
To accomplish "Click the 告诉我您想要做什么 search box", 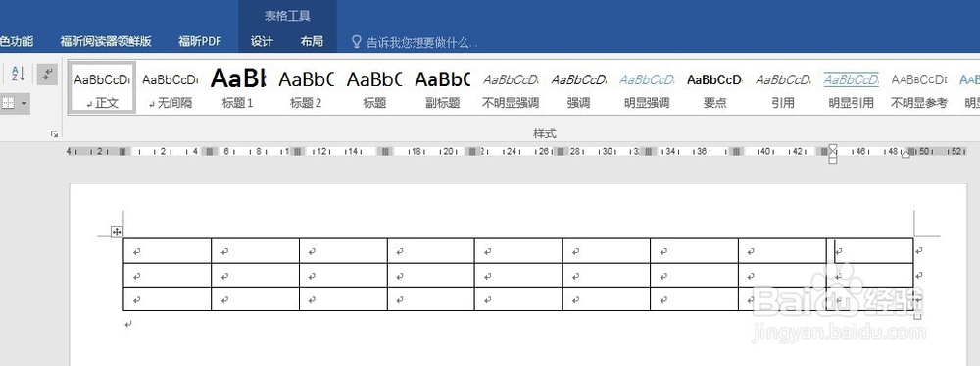I will (x=422, y=42).
